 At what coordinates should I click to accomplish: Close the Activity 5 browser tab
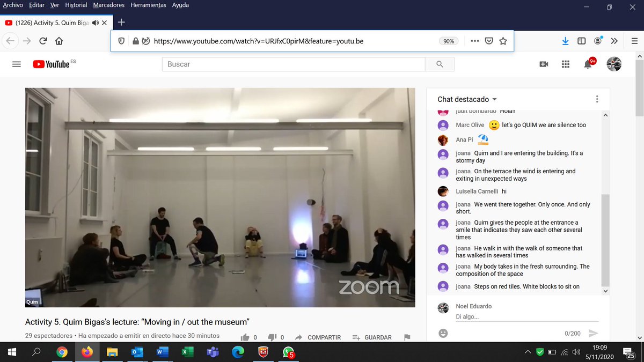(x=105, y=23)
